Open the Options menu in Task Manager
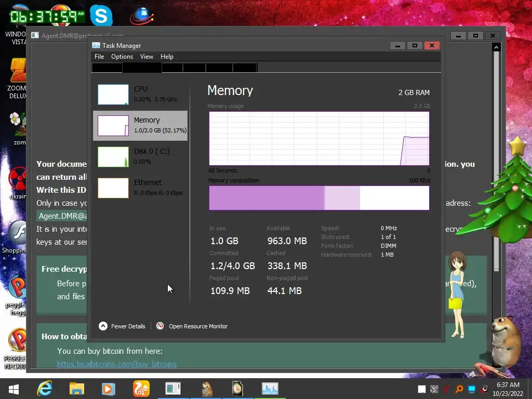 point(122,57)
